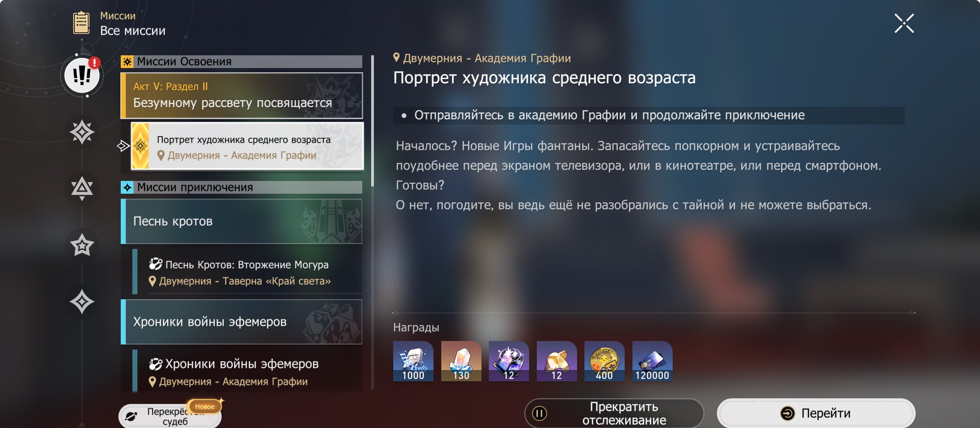Click Прекратить отслеживание button
This screenshot has width=980, height=428.
[x=614, y=413]
